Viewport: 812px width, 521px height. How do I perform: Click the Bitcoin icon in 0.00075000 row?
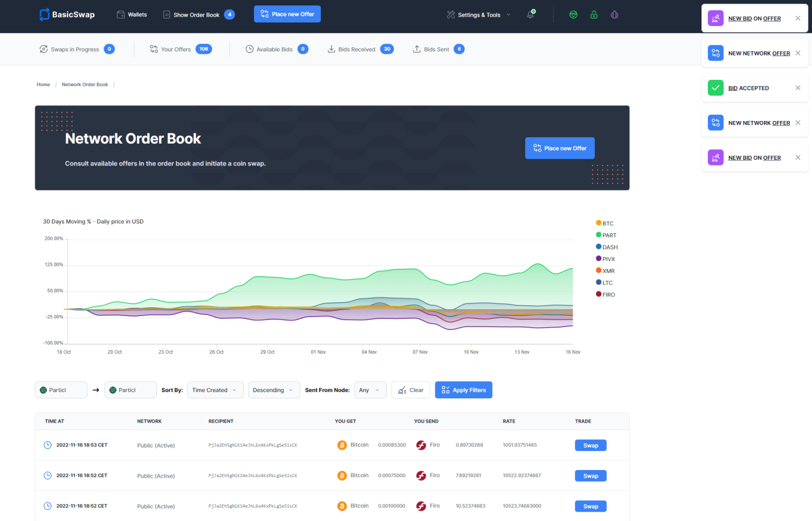click(342, 476)
